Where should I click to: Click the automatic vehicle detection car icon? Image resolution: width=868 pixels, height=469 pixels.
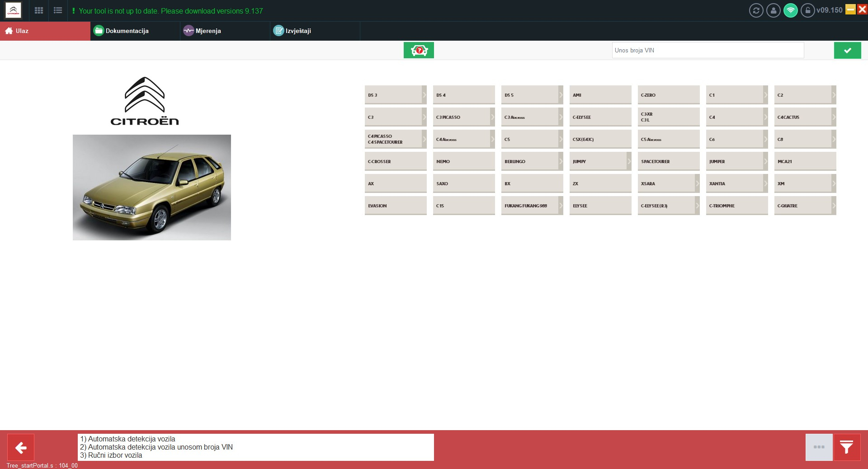pyautogui.click(x=419, y=50)
